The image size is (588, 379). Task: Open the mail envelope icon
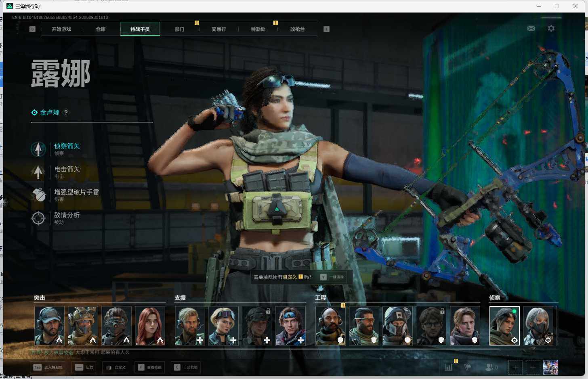pyautogui.click(x=531, y=29)
